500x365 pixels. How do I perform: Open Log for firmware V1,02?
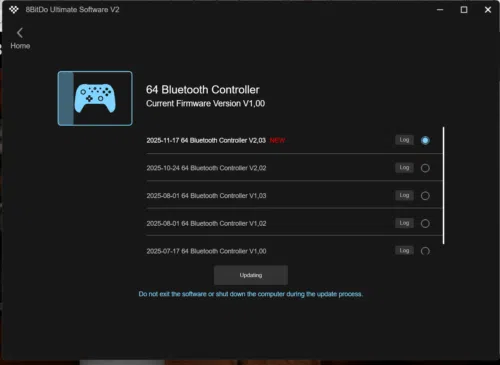[x=404, y=223]
